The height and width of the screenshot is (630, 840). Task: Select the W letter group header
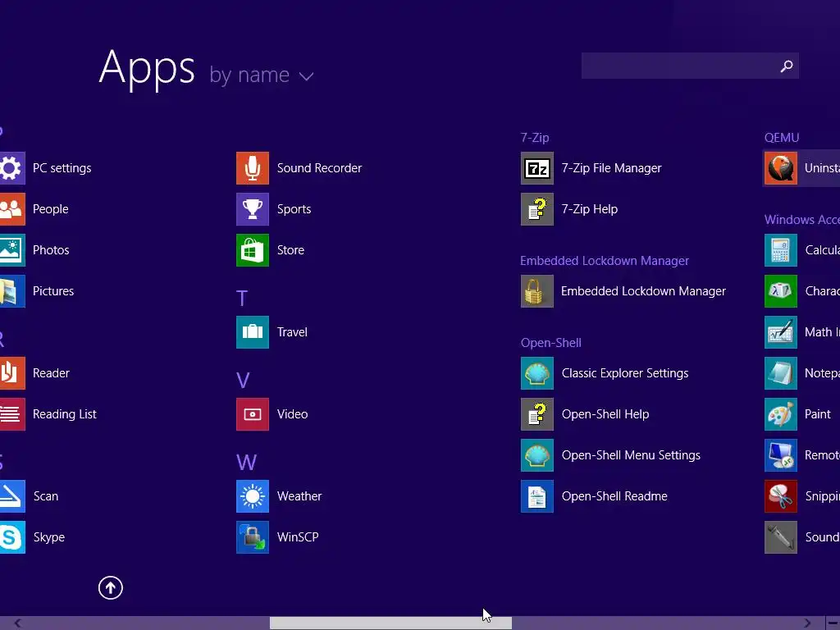click(246, 463)
